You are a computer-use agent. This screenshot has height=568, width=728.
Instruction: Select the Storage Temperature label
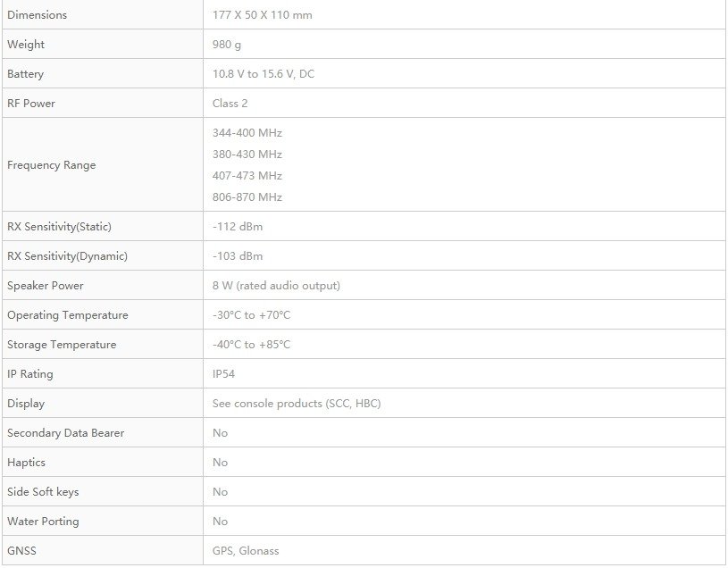[x=62, y=345]
